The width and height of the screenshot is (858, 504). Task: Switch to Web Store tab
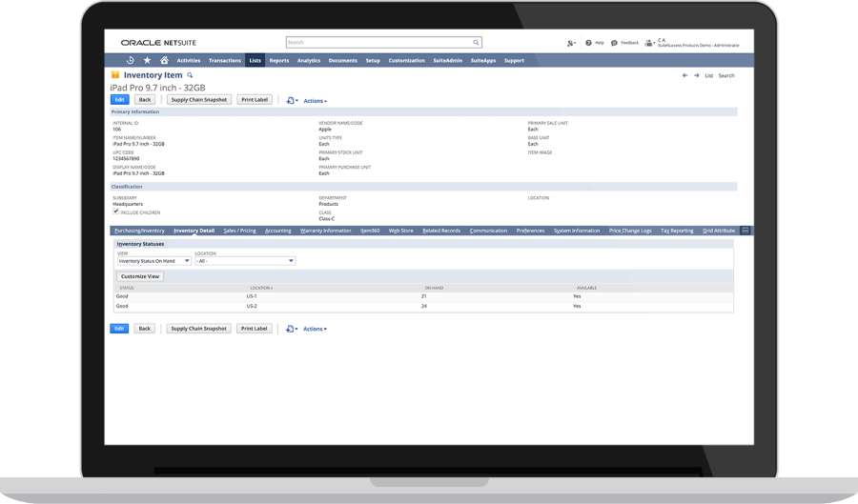pos(401,231)
